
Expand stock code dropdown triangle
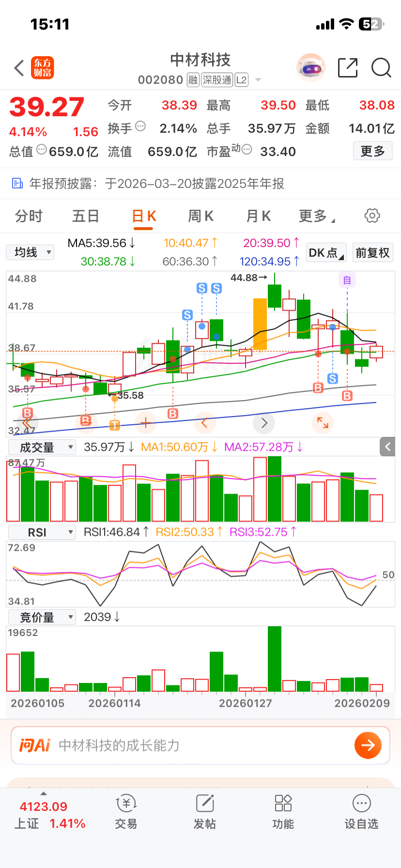pyautogui.click(x=258, y=80)
